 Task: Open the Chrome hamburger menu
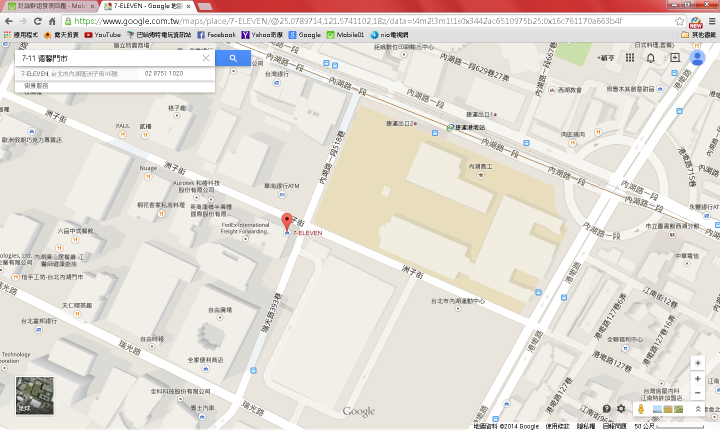click(712, 21)
